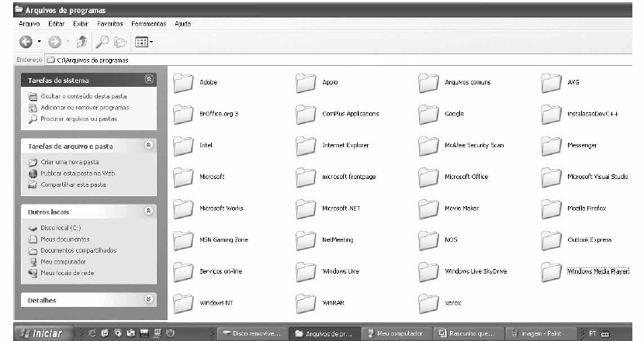Expand the Detalhes panel
The width and height of the screenshot is (644, 341).
149,298
